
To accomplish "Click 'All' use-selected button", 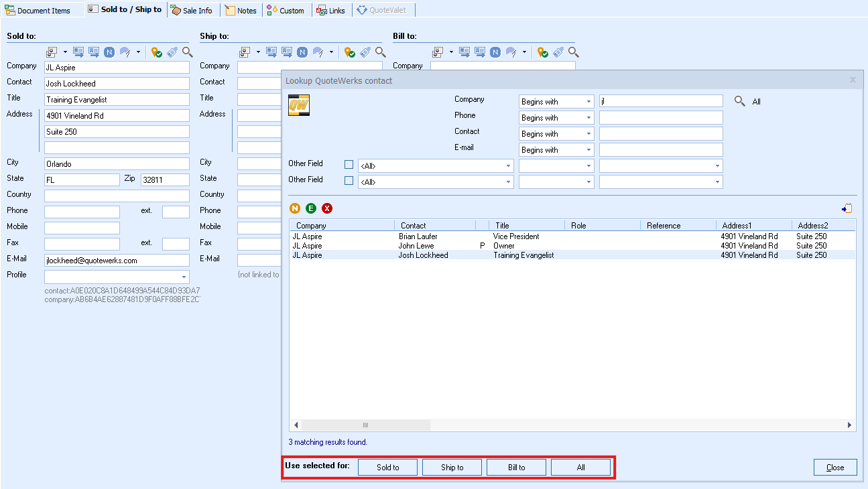I will tap(580, 468).
